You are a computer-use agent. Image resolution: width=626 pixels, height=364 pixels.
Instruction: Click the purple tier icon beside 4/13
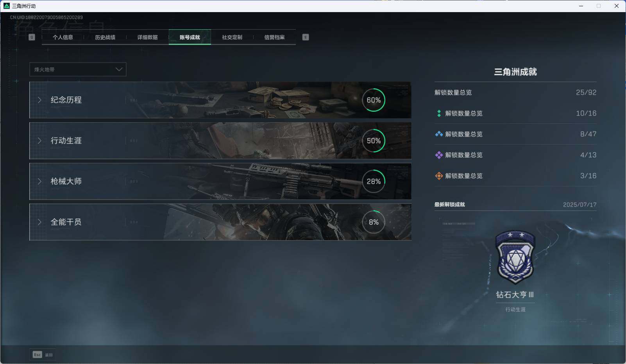(x=439, y=155)
